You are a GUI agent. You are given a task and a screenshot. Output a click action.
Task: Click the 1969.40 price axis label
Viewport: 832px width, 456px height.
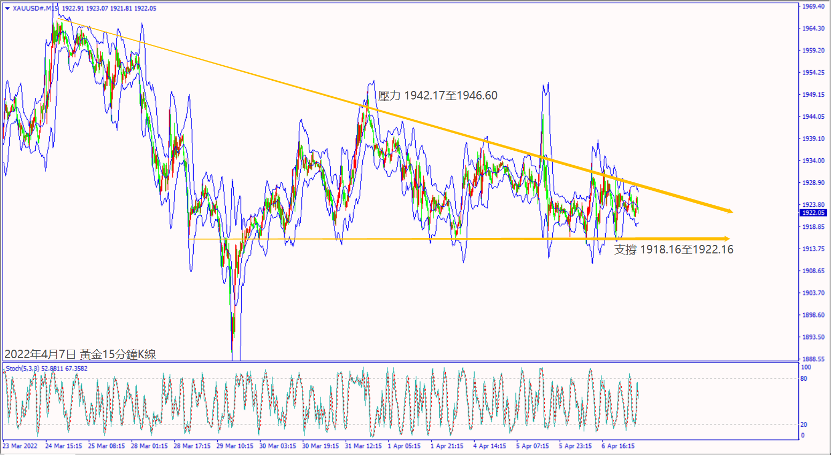(x=814, y=6)
